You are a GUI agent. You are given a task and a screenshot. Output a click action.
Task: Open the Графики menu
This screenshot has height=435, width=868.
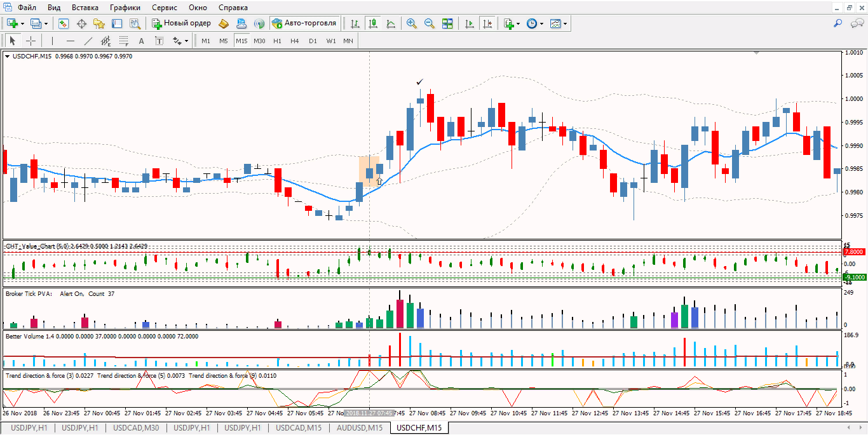(x=125, y=8)
